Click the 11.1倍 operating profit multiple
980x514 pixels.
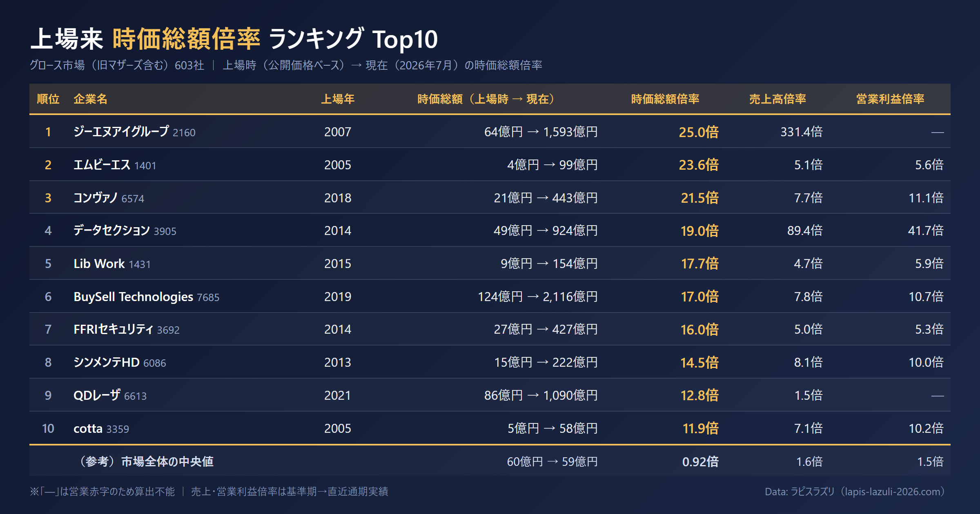pos(926,198)
